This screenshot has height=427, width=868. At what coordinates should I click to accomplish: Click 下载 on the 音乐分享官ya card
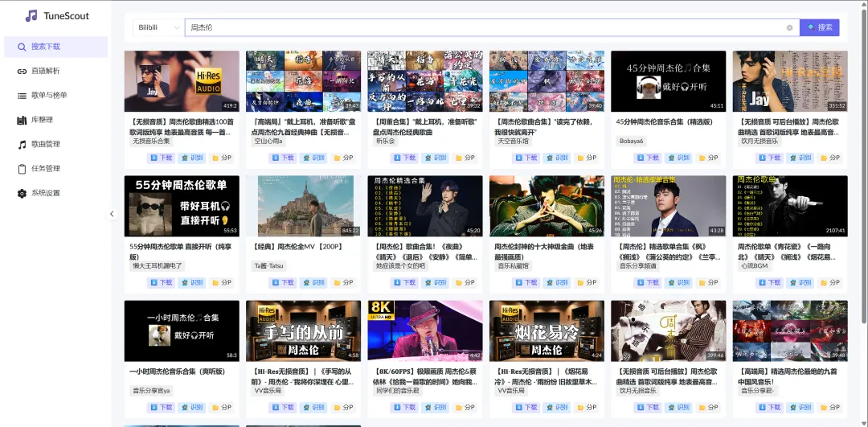point(161,407)
